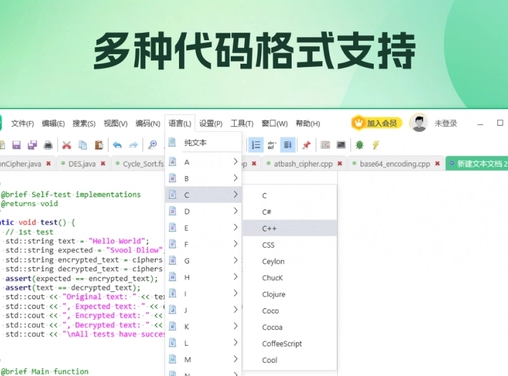Click the document map icon right of the pin
This screenshot has height=376, width=508.
pyautogui.click(x=325, y=145)
